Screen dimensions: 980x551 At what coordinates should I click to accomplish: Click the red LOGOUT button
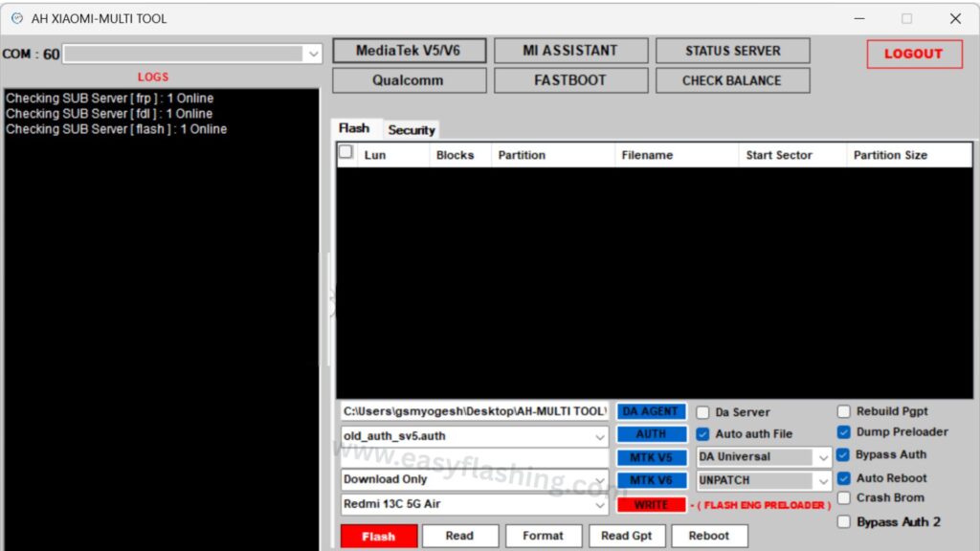[x=914, y=54]
